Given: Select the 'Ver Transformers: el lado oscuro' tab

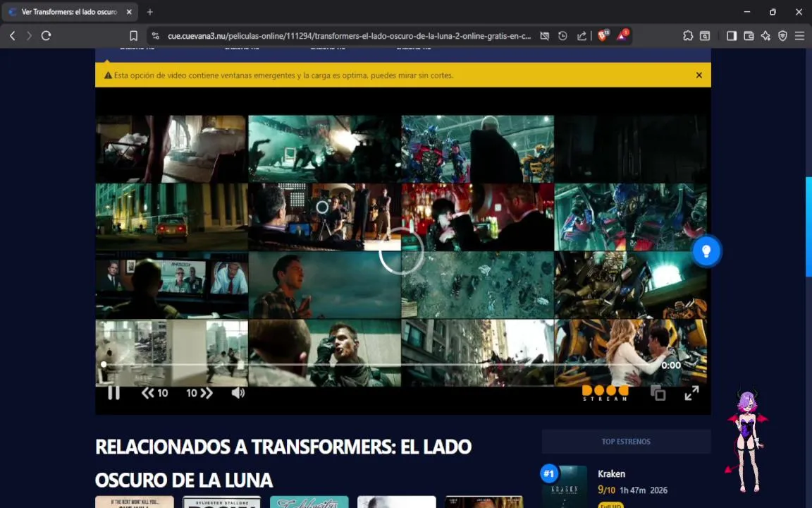Looking at the screenshot, I should (x=69, y=11).
